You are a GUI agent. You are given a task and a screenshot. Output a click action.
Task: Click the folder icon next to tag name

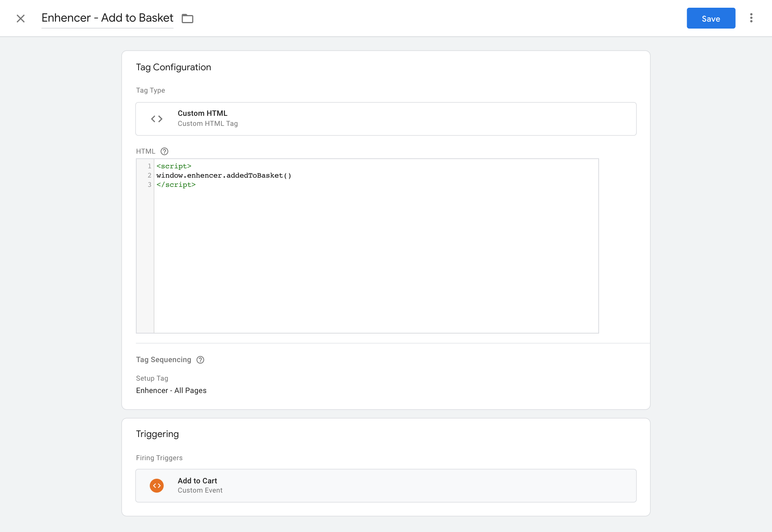click(x=188, y=19)
